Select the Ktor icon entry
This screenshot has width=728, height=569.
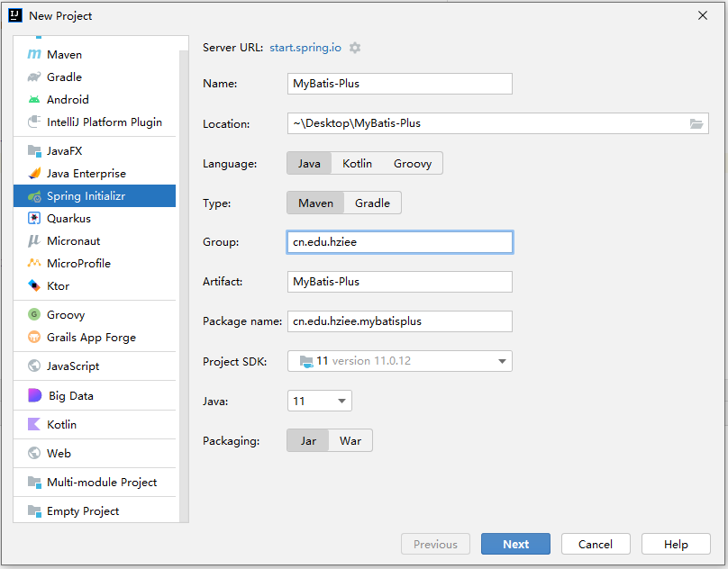[x=34, y=285]
